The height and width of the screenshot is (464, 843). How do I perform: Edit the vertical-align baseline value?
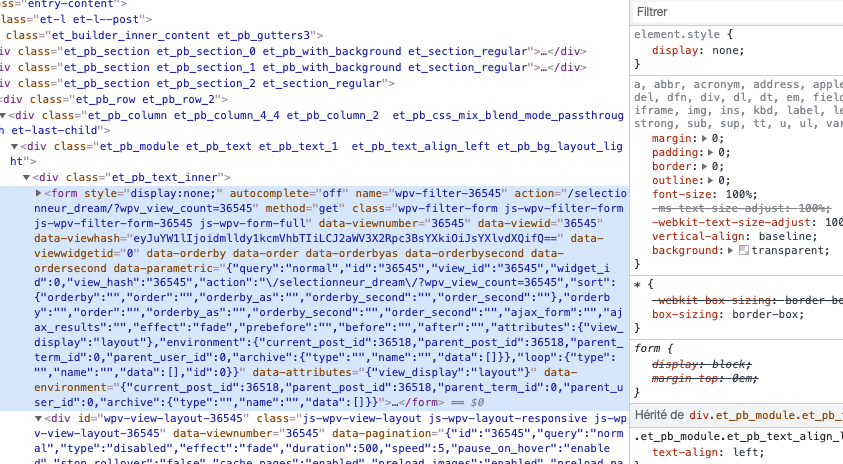click(784, 236)
